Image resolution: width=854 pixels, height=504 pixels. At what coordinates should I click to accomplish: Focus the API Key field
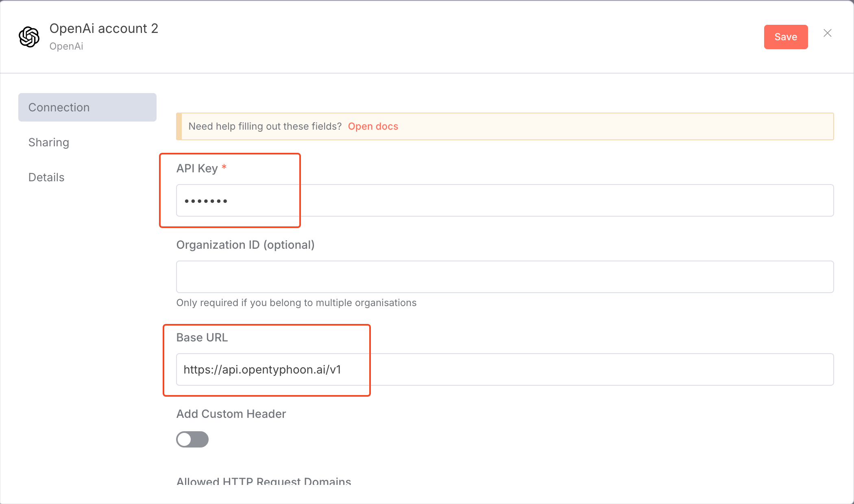tap(504, 200)
